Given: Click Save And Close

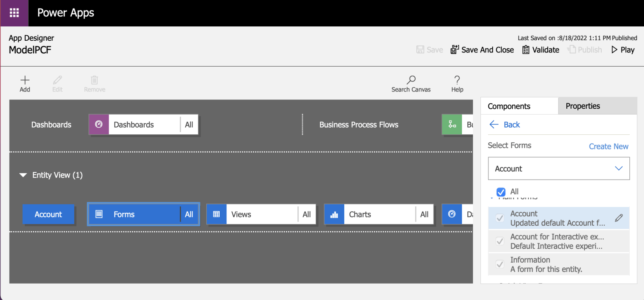Looking at the screenshot, I should (482, 50).
